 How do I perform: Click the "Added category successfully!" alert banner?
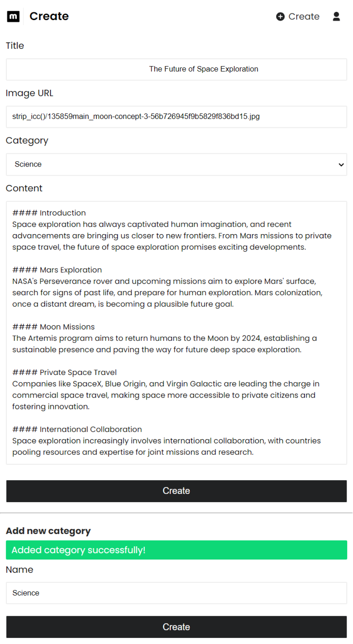click(176, 550)
